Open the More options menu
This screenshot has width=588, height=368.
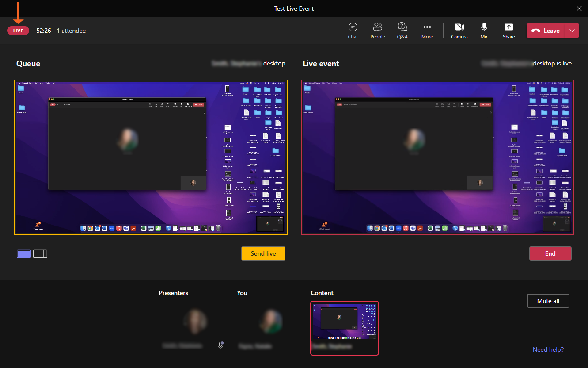pos(427,31)
